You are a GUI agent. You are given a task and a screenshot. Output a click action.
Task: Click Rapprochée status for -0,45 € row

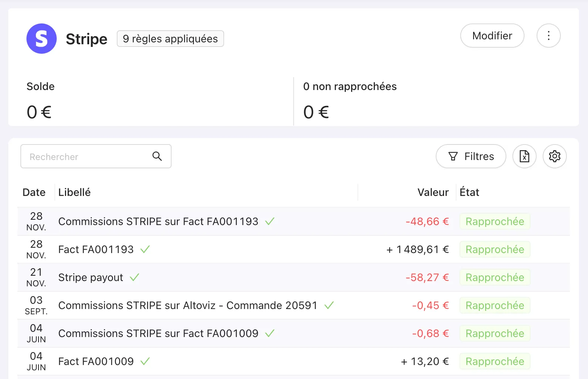[x=495, y=305]
